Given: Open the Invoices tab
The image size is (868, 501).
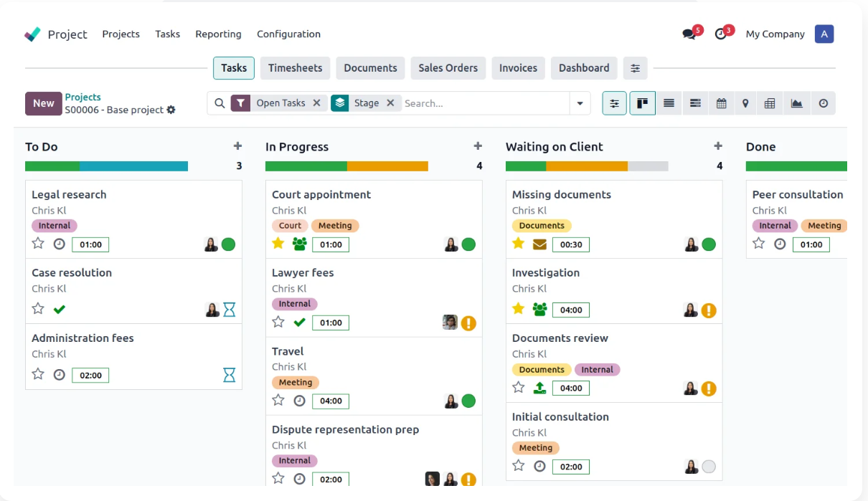Looking at the screenshot, I should (518, 68).
